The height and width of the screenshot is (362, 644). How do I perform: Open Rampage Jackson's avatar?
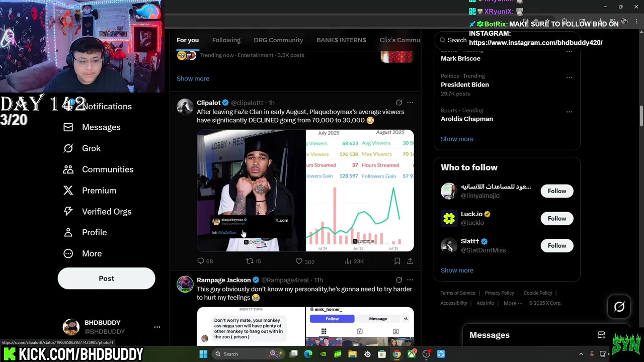[185, 284]
